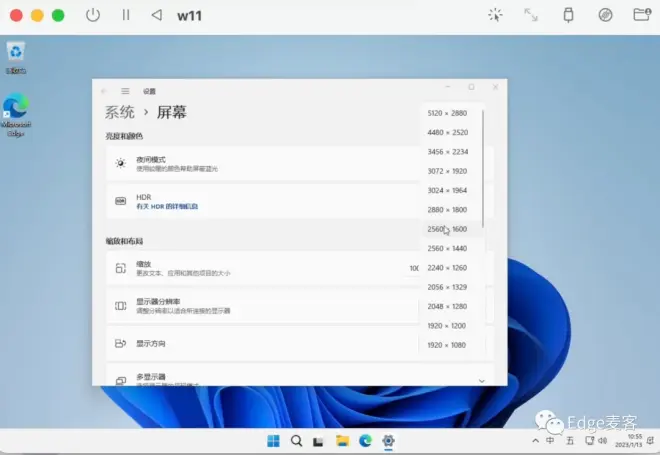Viewport: 660px width, 455px height.
Task: Open Edge from the taskbar
Action: point(365,441)
